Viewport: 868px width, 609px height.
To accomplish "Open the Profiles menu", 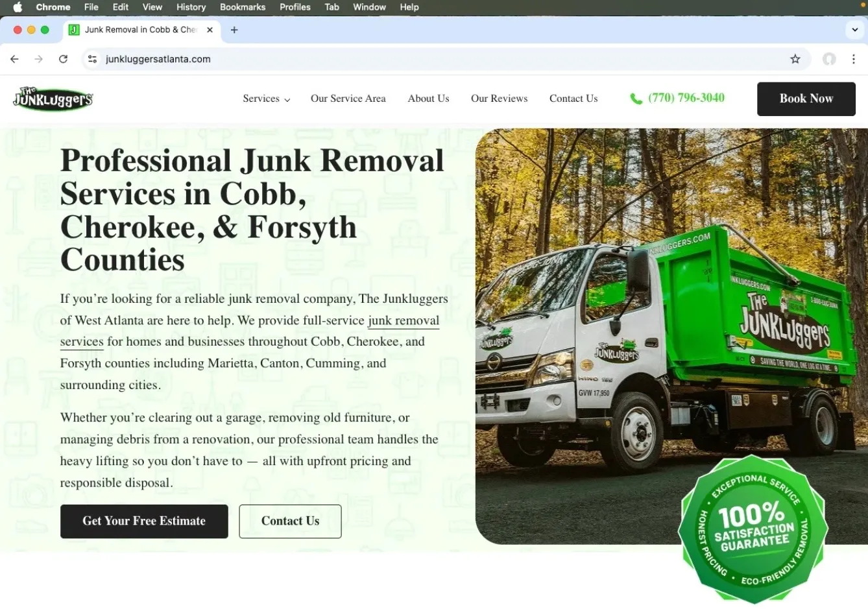I will 295,7.
